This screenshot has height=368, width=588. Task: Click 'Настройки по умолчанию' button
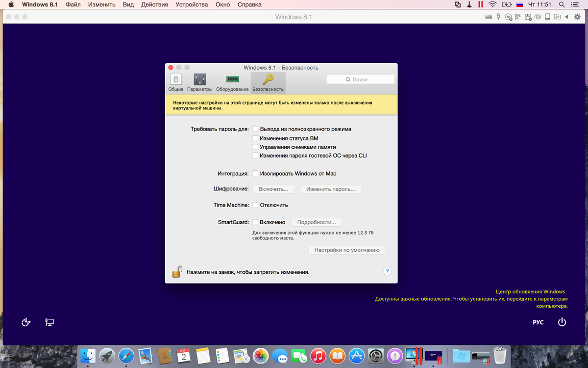click(x=347, y=250)
